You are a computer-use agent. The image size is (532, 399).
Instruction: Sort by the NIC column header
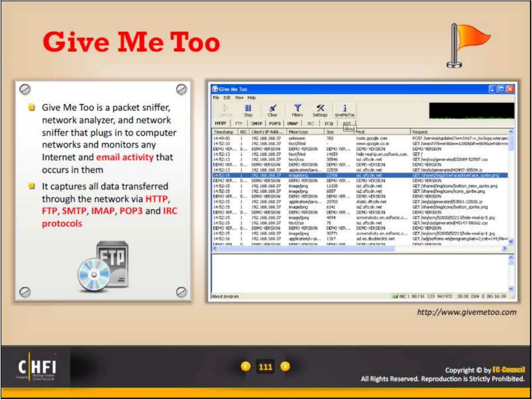tap(244, 132)
